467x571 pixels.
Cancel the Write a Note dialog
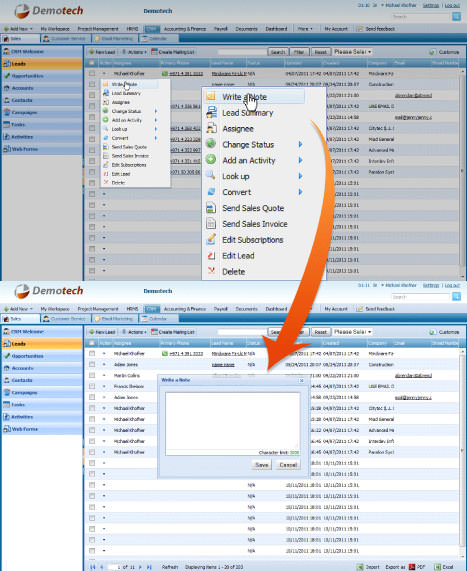(x=288, y=465)
